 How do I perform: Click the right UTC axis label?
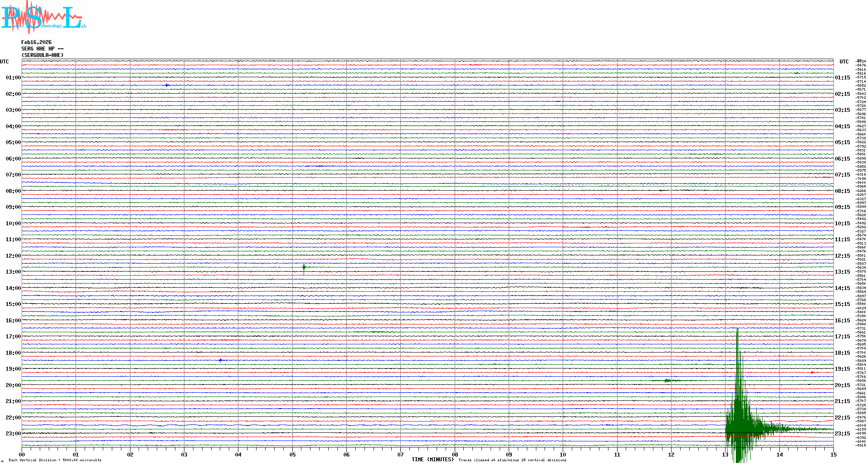[x=844, y=62]
